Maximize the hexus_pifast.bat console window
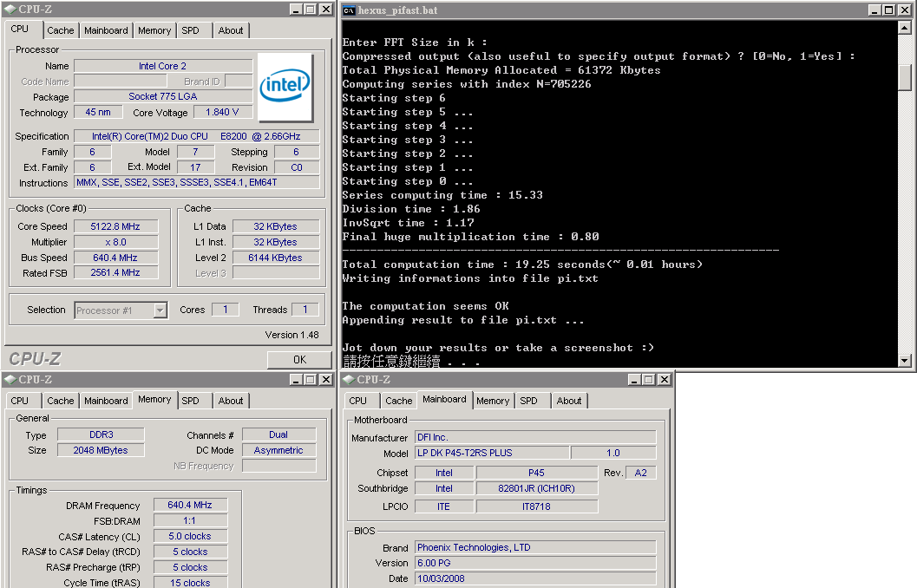 [x=888, y=10]
